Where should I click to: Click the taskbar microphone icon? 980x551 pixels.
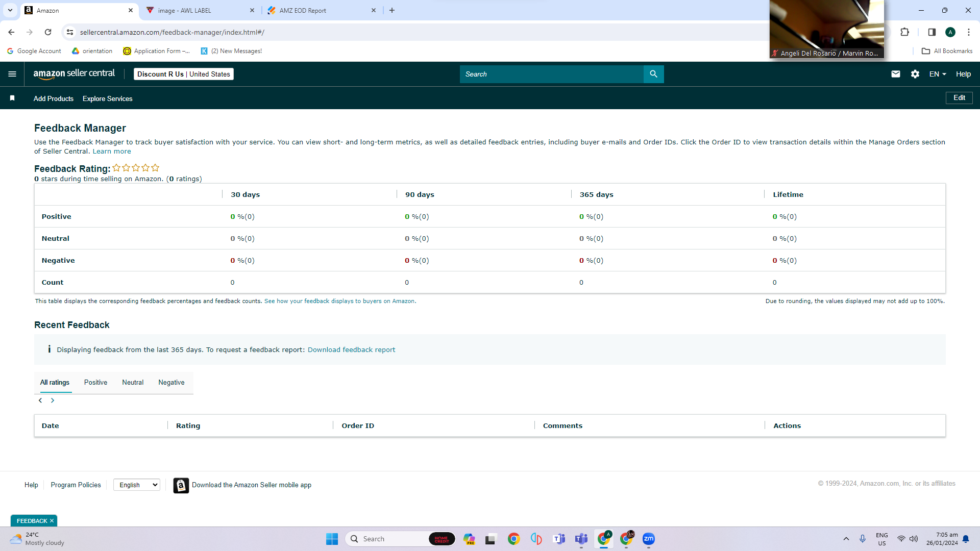[863, 539]
